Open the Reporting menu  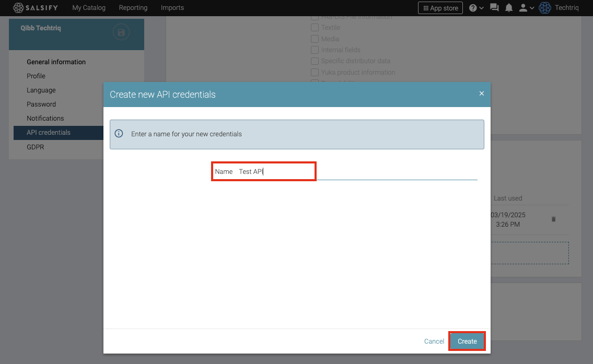coord(133,8)
